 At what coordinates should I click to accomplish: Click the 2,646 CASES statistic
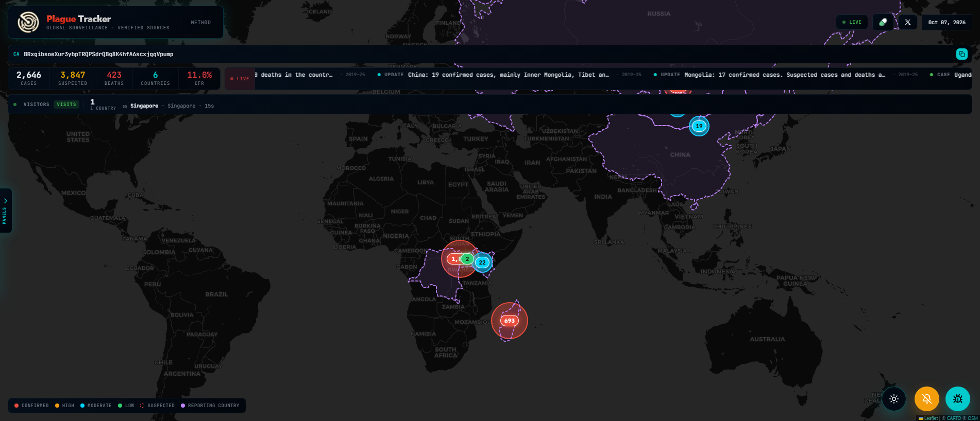(29, 78)
